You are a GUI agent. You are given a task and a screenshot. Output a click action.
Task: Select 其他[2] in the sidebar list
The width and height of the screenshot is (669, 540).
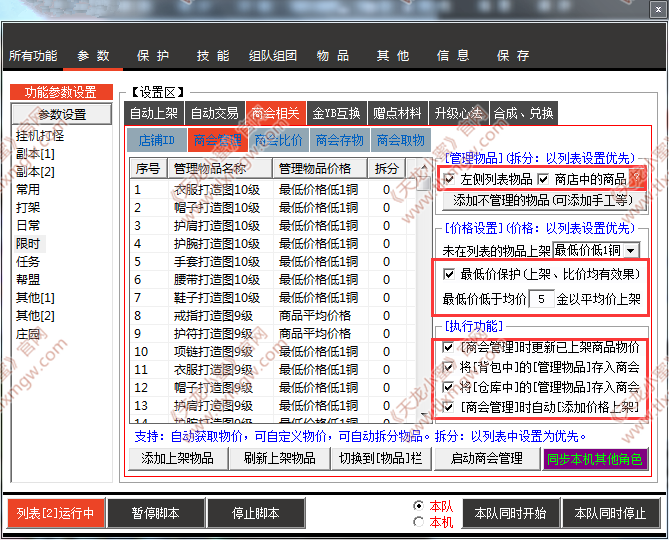pos(35,316)
